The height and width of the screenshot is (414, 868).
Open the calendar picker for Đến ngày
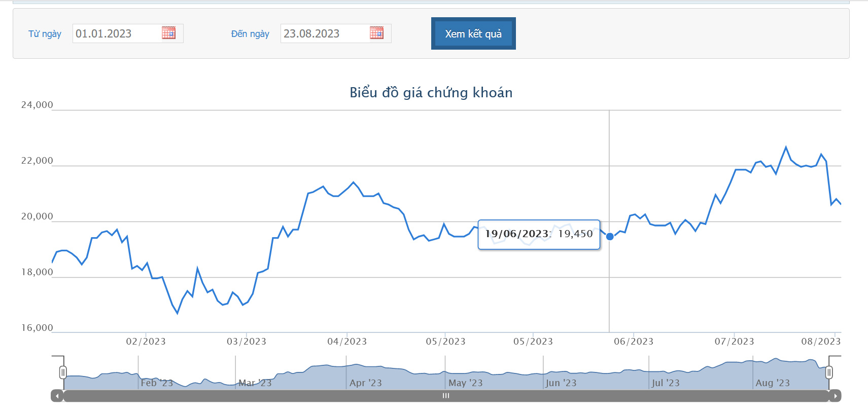(376, 33)
